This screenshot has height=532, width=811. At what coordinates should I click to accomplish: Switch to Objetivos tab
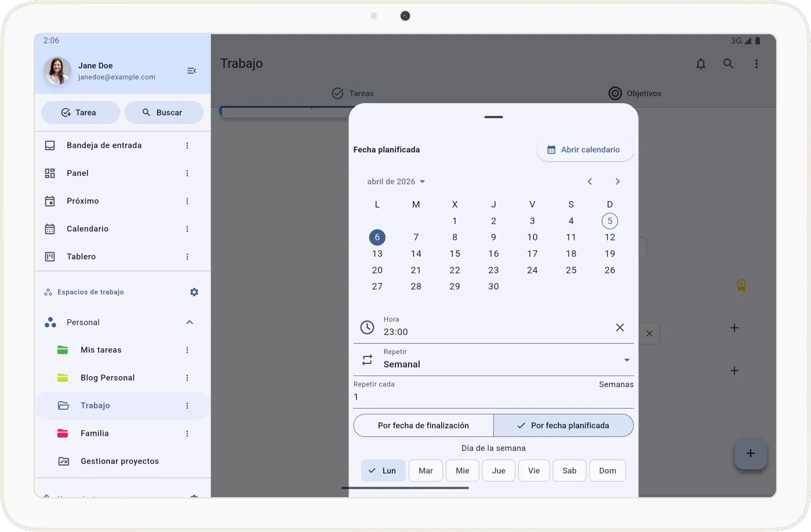coord(635,93)
